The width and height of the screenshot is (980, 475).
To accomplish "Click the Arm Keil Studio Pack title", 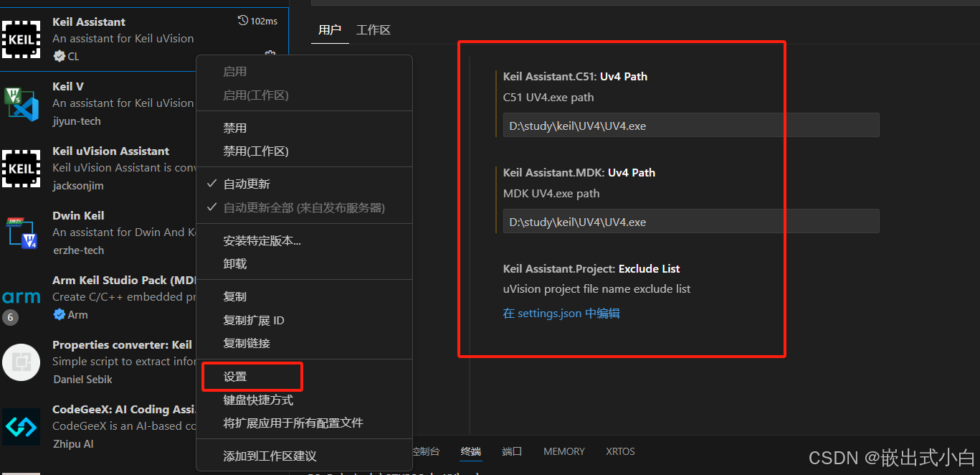I will pos(123,281).
